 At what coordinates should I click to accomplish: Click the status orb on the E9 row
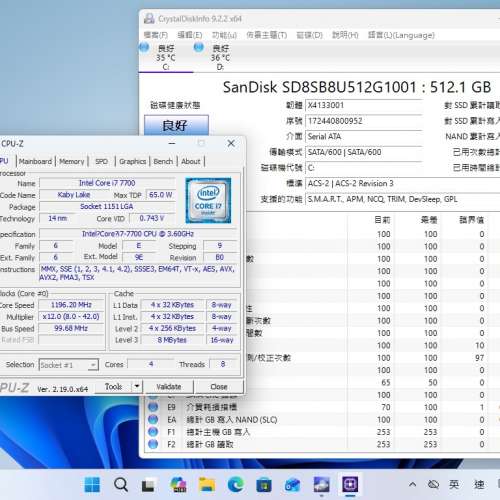coord(153,407)
